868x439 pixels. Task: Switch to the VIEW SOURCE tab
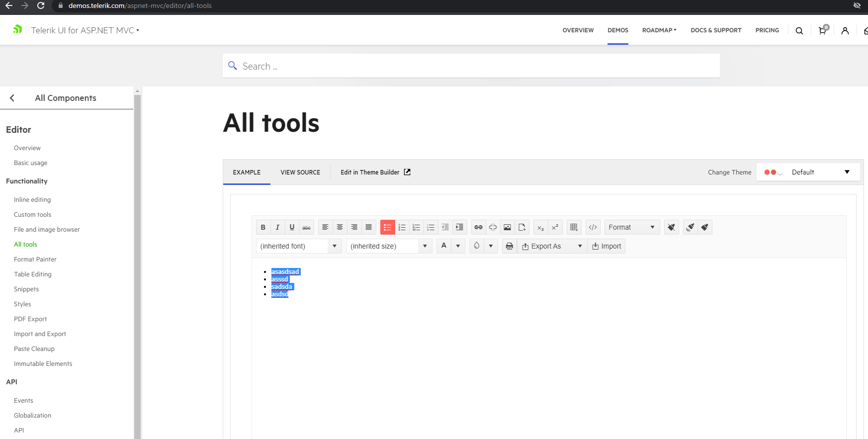pos(300,173)
